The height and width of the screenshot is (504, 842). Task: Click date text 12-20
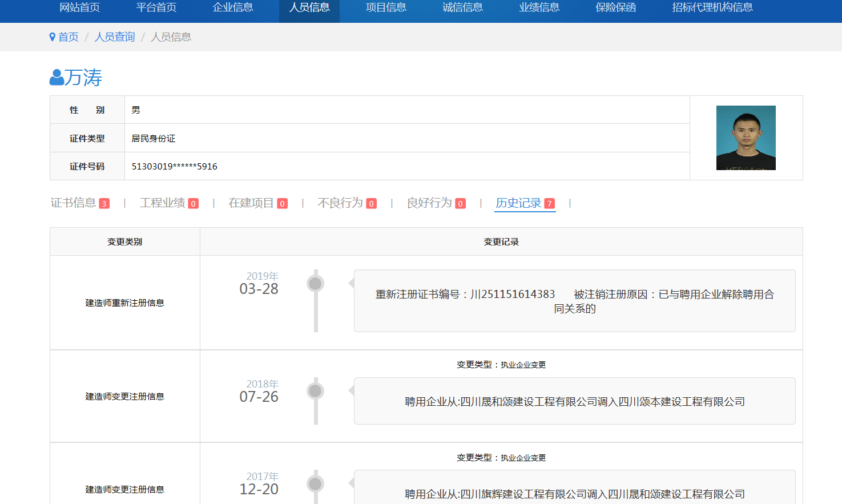(259, 489)
